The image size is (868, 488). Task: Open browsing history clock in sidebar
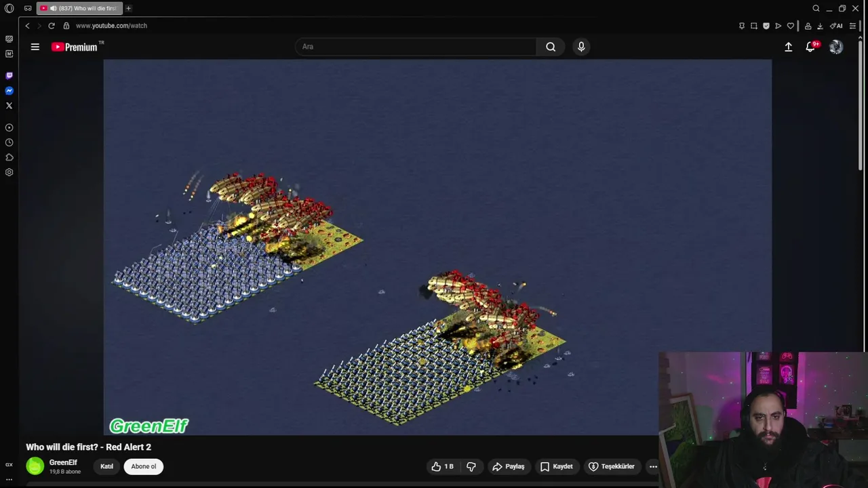click(9, 142)
